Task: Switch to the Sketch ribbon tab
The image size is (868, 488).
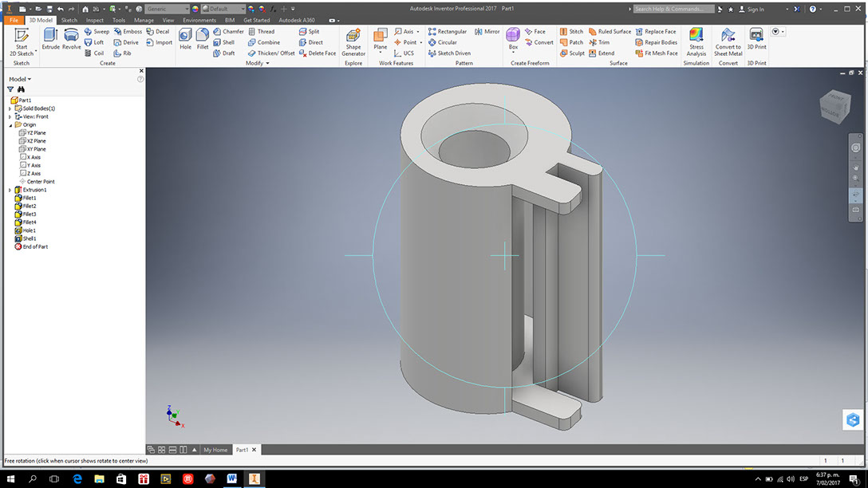Action: pos(69,20)
